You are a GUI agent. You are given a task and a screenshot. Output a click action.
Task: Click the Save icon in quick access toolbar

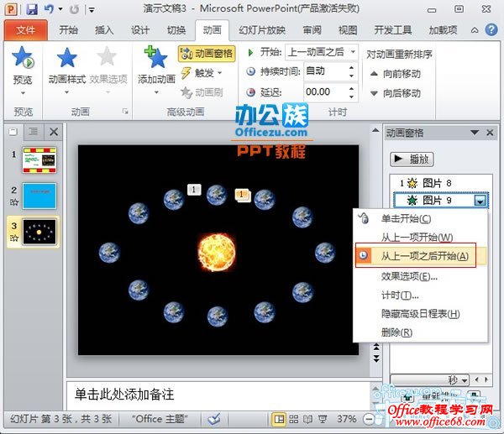tap(32, 10)
